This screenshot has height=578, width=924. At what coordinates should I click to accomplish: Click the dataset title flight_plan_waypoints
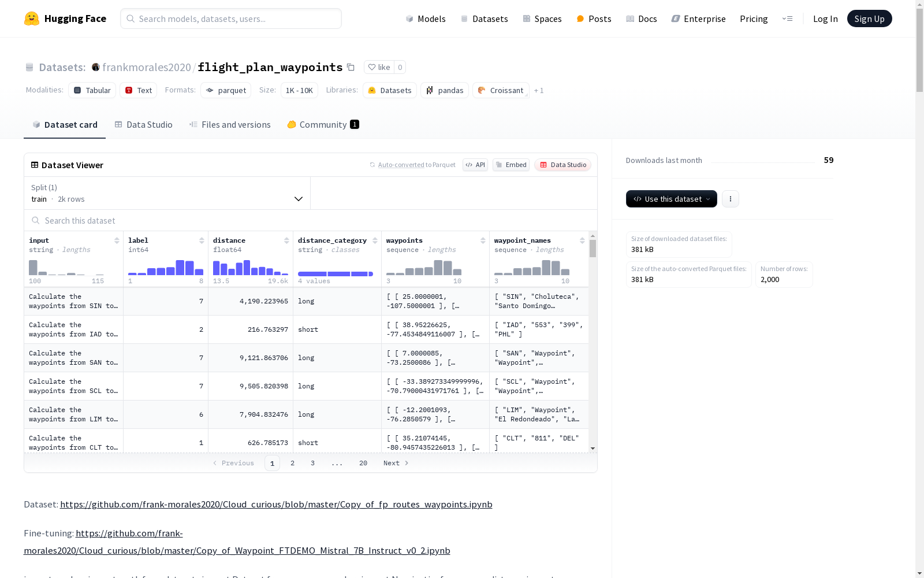coord(270,67)
